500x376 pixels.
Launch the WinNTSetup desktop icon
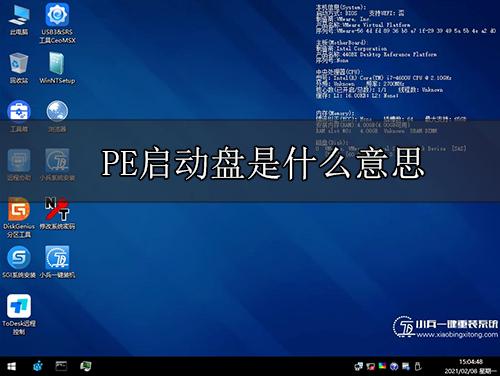pyautogui.click(x=57, y=68)
